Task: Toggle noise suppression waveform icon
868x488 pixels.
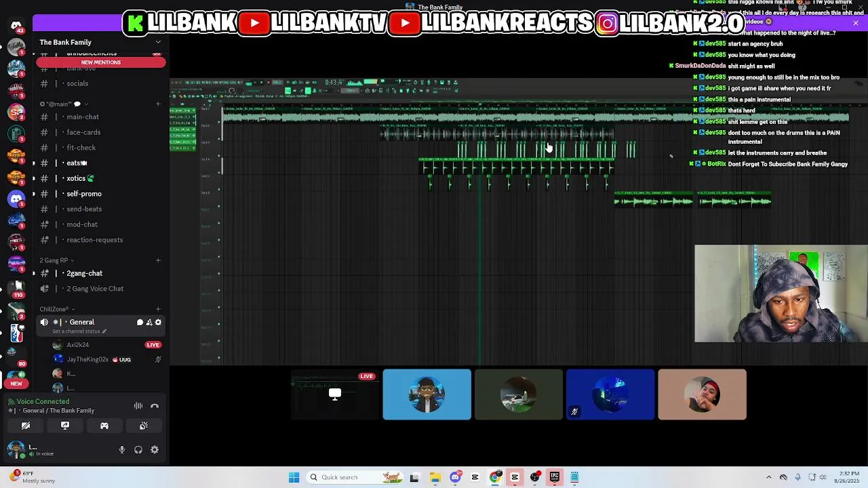Action: click(138, 406)
